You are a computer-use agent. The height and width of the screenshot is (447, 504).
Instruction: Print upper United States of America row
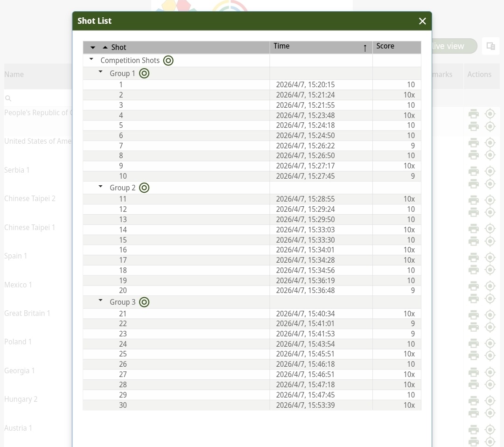tap(474, 142)
